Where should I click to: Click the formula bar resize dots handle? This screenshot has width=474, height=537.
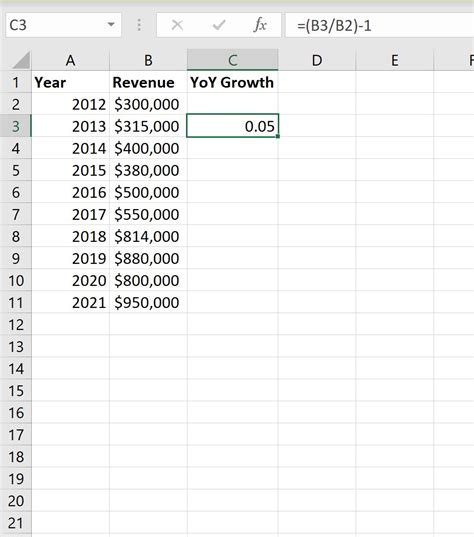click(x=139, y=25)
